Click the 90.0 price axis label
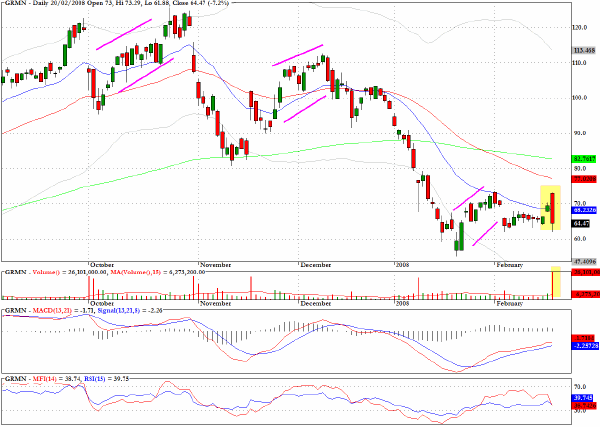 click(580, 133)
